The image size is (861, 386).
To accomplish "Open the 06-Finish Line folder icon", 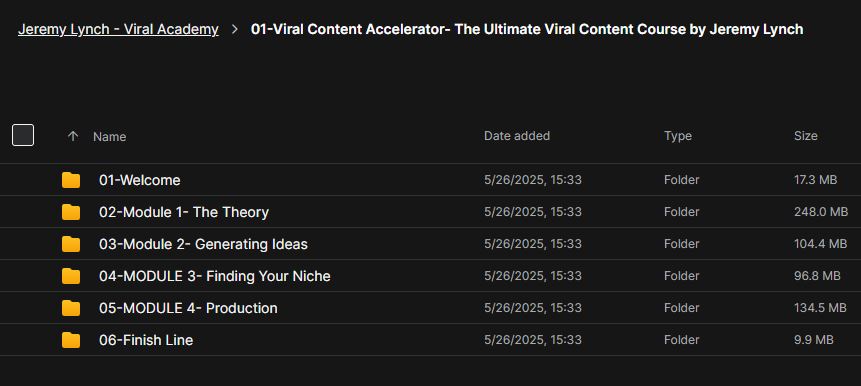I will [x=71, y=340].
